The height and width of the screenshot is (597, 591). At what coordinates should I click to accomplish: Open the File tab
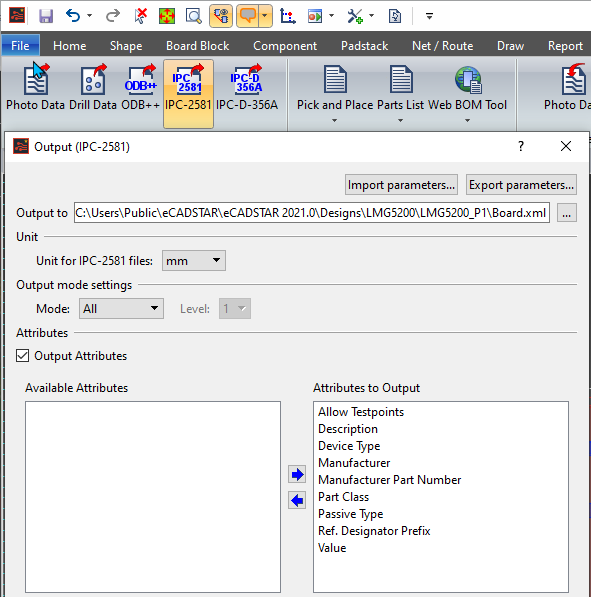point(21,46)
